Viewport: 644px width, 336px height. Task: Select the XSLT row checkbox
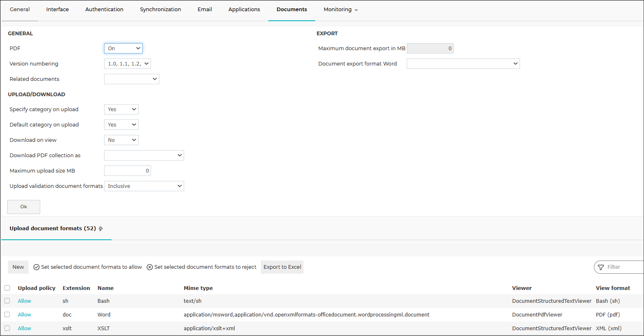coord(7,328)
